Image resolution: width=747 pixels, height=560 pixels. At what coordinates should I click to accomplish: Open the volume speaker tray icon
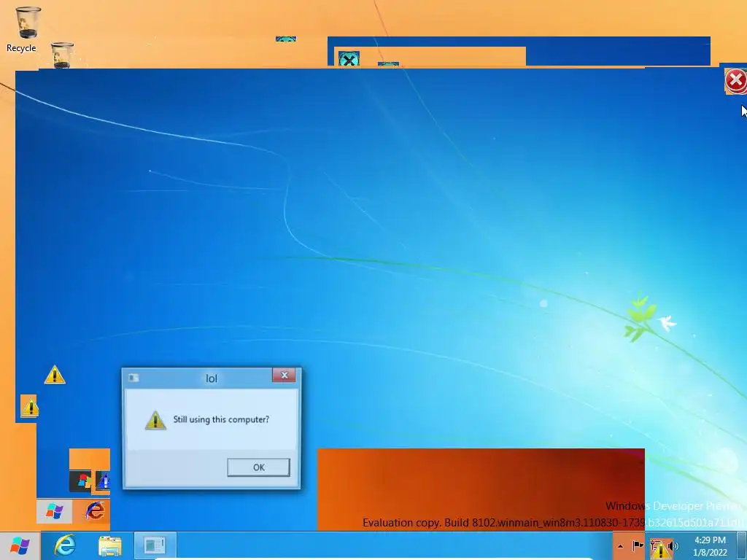(x=673, y=546)
